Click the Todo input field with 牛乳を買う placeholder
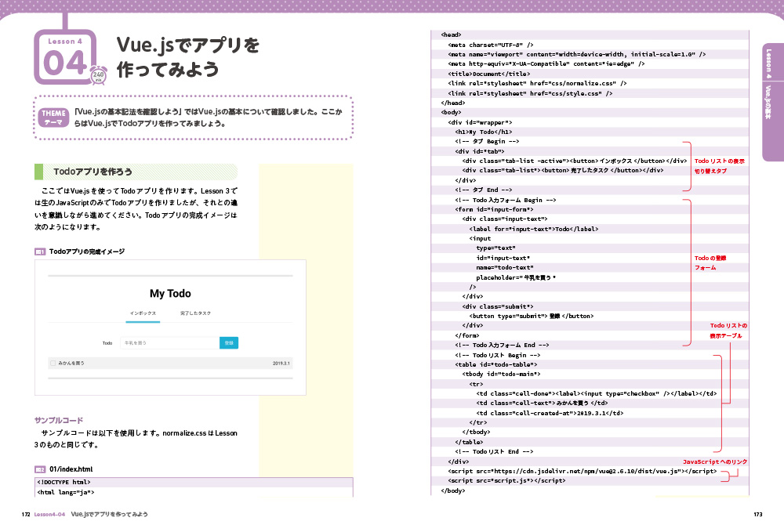 click(x=170, y=342)
